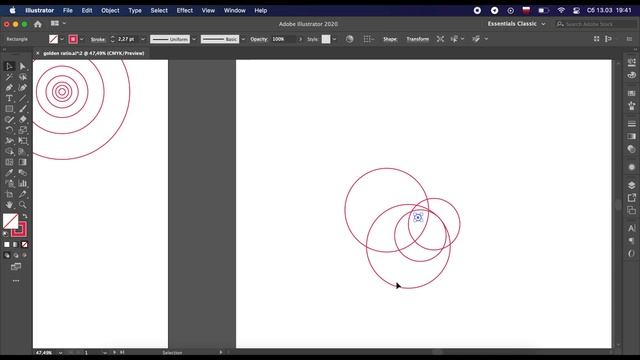Click the Transform panel link
The image size is (640, 360).
pyautogui.click(x=418, y=39)
